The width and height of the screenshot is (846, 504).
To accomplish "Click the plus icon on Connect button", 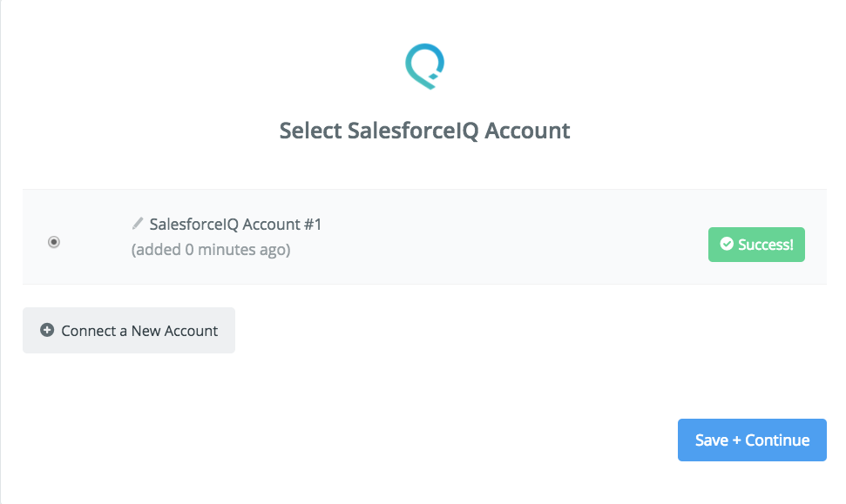I will coord(47,330).
